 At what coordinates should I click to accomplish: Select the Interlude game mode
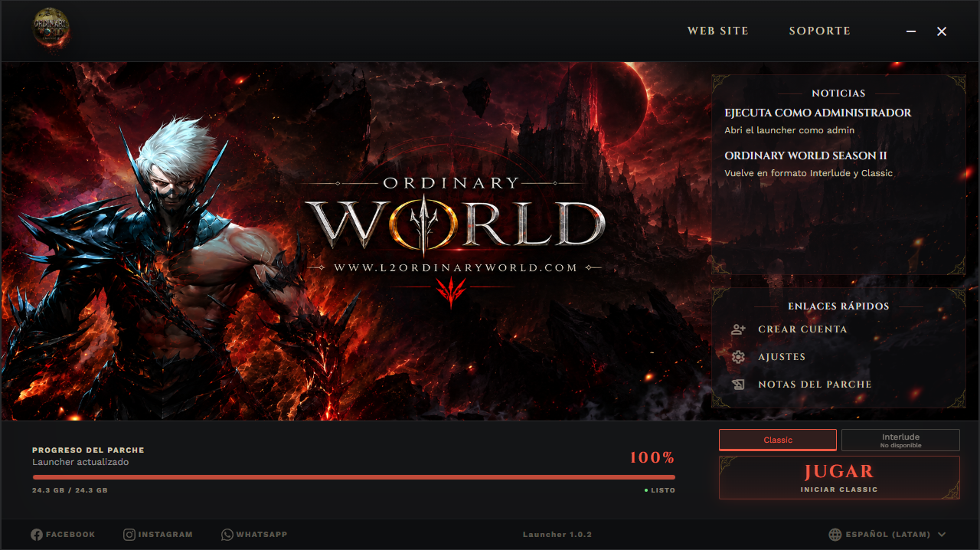click(900, 440)
